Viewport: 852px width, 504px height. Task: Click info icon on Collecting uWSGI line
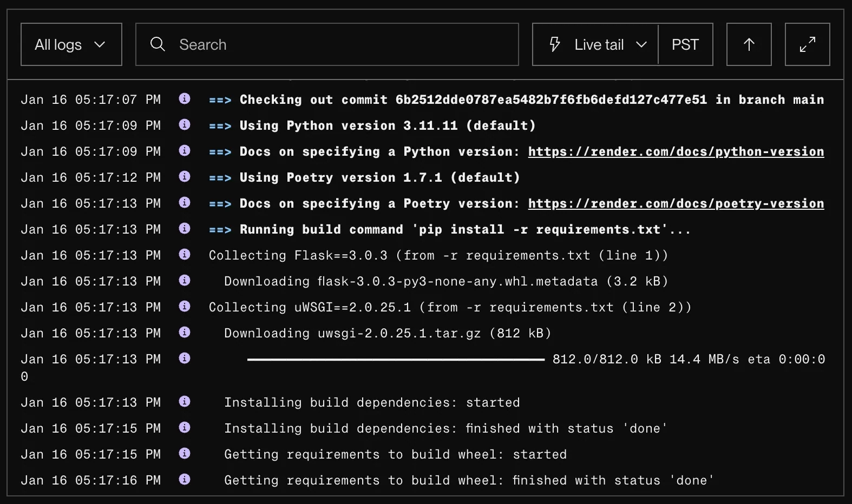click(185, 306)
